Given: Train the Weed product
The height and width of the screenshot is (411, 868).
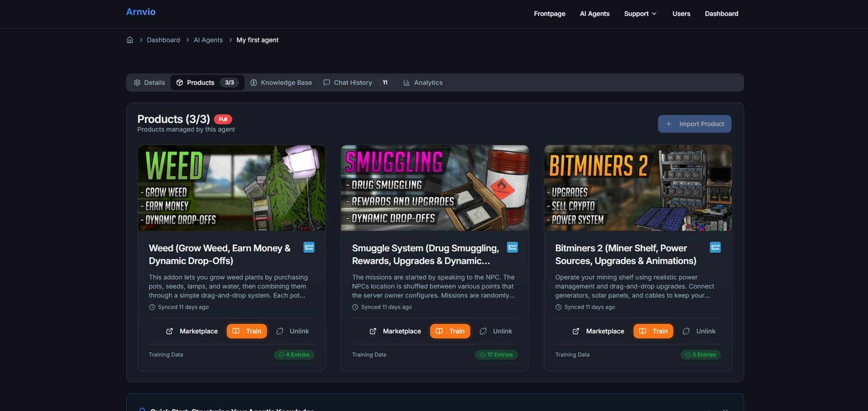Looking at the screenshot, I should [247, 331].
